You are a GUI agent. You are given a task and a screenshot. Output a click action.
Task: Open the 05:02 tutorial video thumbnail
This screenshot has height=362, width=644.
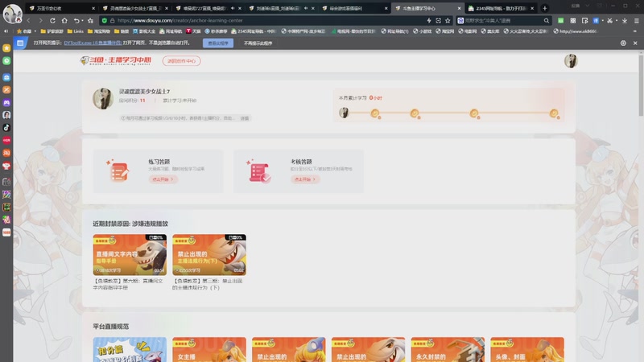tap(209, 254)
